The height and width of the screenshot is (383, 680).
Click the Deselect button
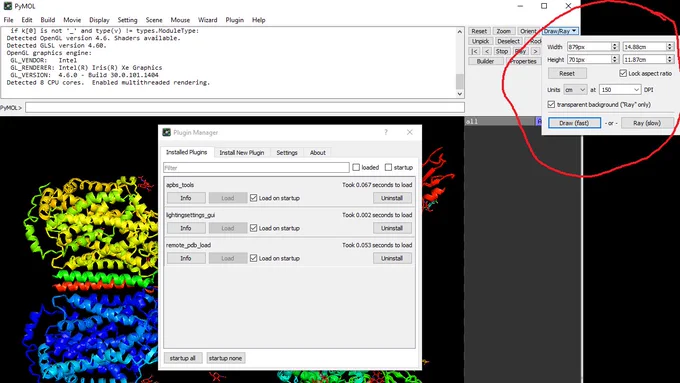tap(508, 41)
